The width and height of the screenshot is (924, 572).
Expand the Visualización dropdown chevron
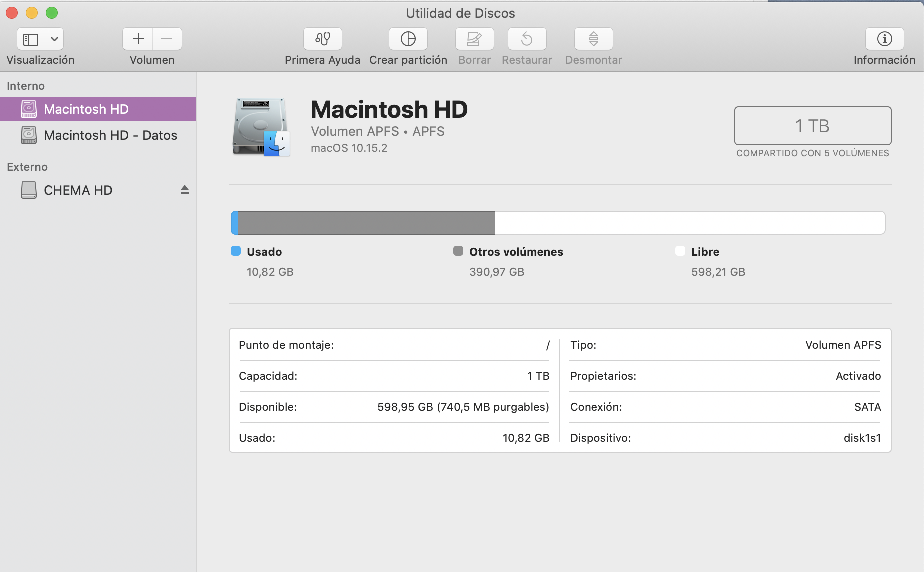coord(54,39)
